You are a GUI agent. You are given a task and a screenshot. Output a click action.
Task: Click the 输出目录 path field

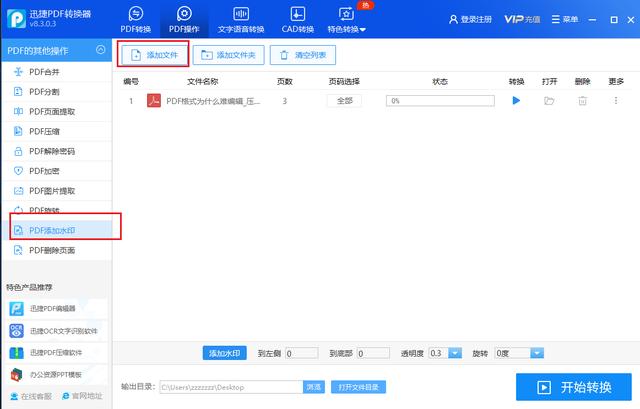coord(231,387)
